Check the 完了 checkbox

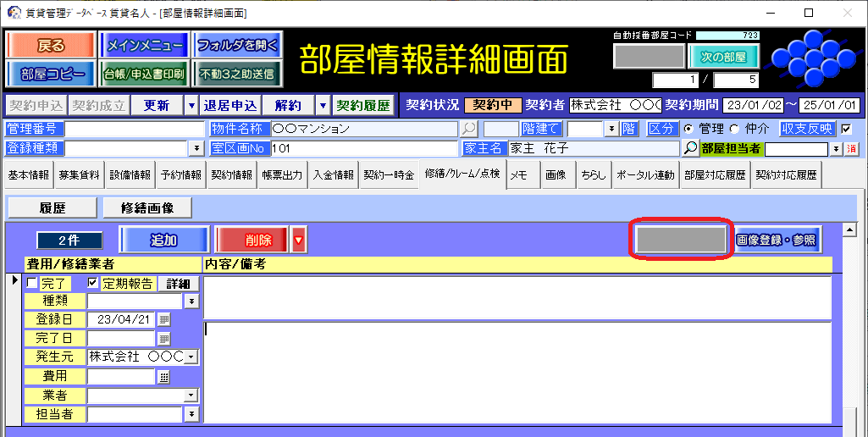point(32,283)
